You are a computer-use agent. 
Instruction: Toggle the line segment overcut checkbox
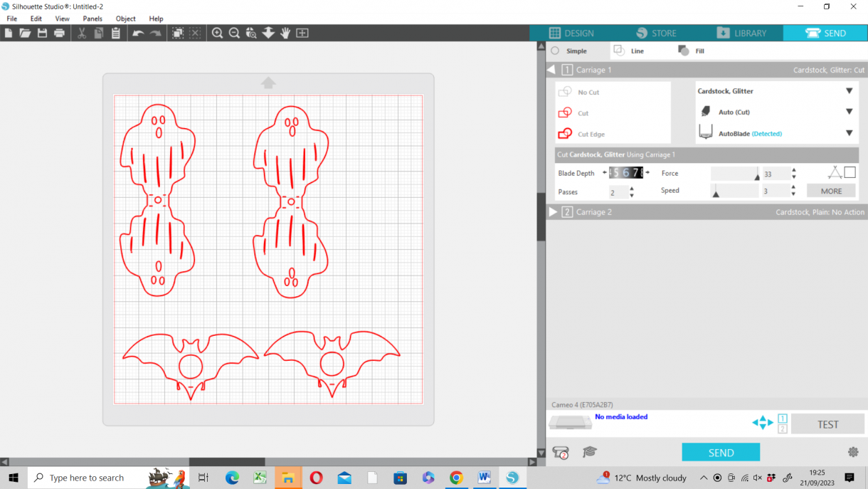click(850, 172)
